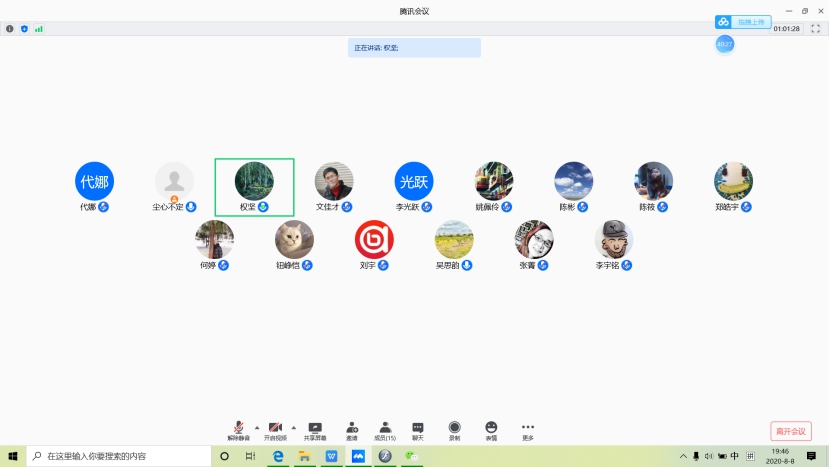Open the 成员(15) members list
This screenshot has width=830, height=467.
tap(385, 430)
